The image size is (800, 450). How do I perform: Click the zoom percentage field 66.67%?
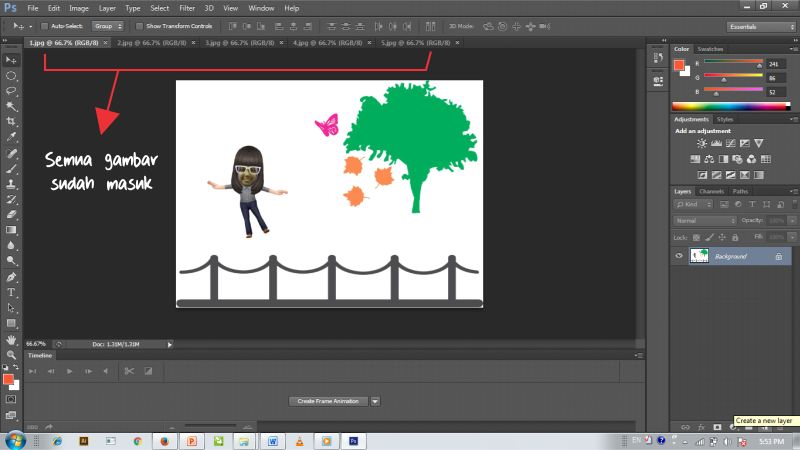coord(36,344)
